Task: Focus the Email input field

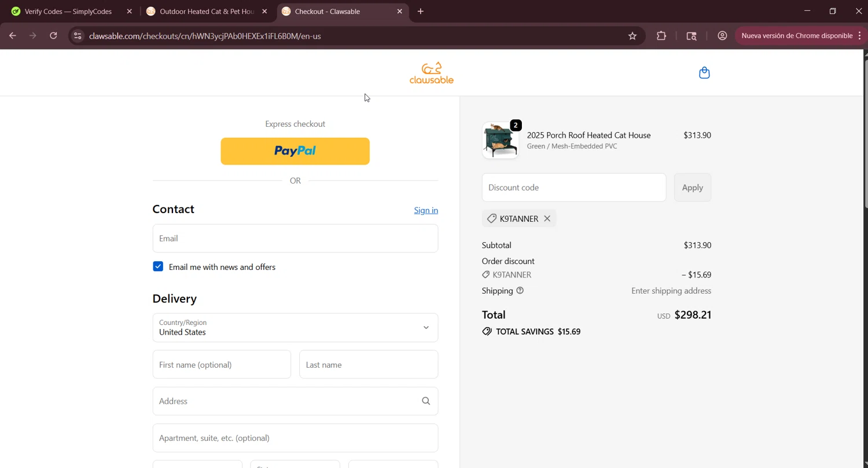Action: pos(295,238)
